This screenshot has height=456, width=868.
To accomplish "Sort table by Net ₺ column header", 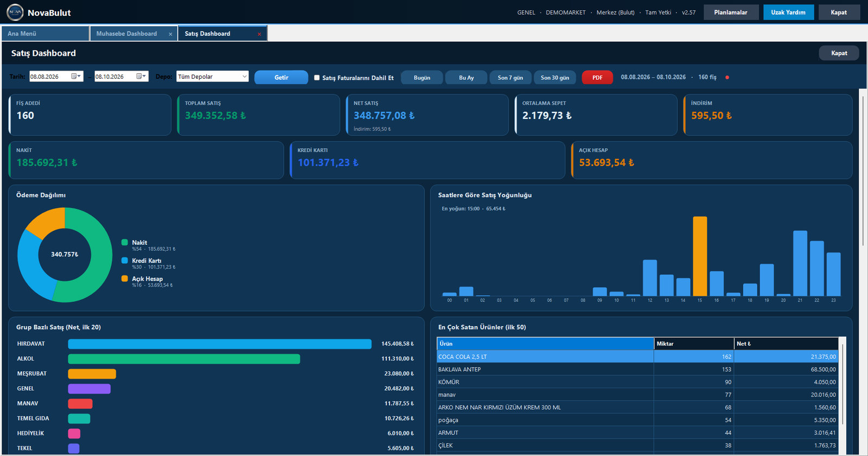I will [786, 344].
